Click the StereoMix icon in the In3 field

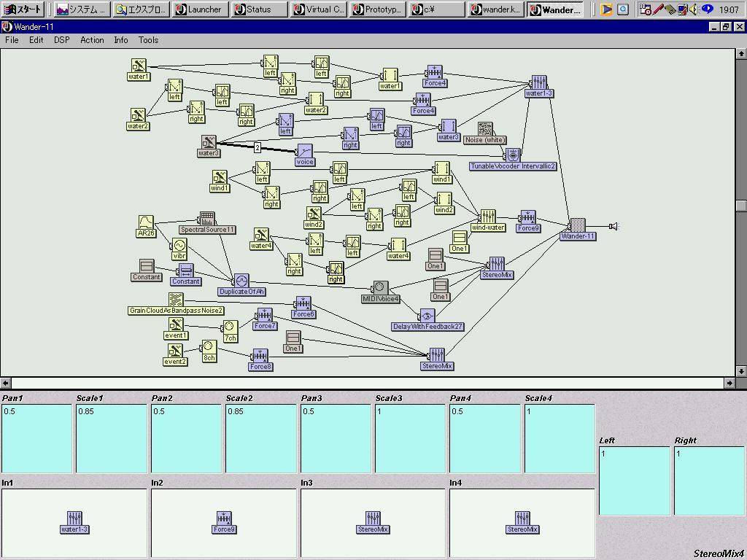coord(373,522)
